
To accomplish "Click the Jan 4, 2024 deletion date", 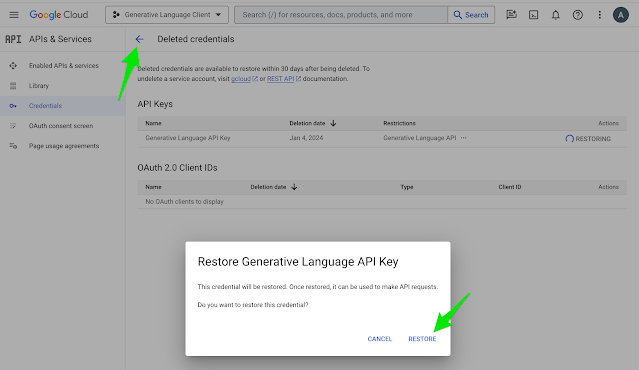I will click(306, 138).
